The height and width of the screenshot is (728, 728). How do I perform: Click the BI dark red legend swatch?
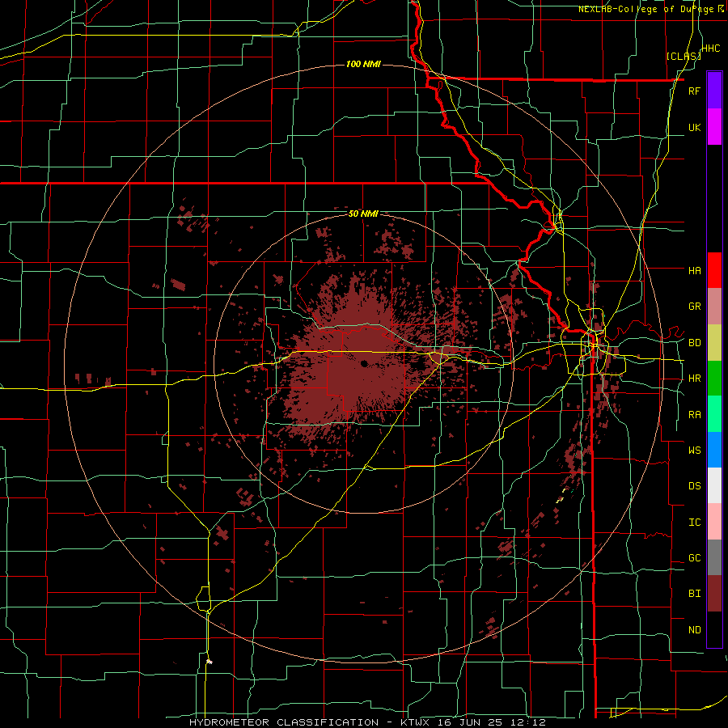(x=714, y=594)
